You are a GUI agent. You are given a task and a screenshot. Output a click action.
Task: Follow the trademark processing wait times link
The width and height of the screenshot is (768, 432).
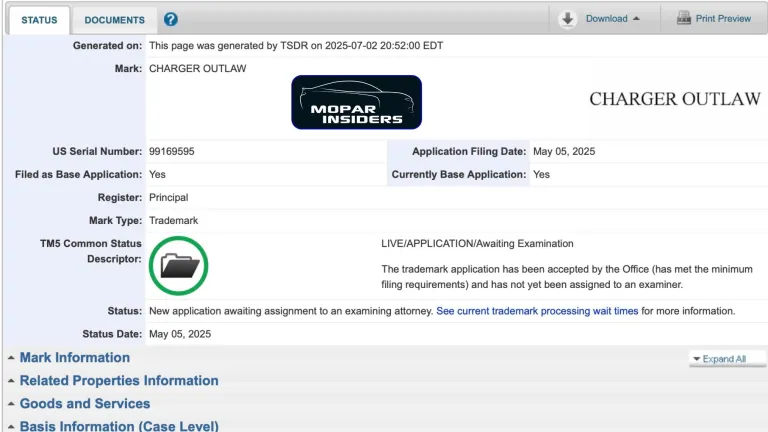537,311
